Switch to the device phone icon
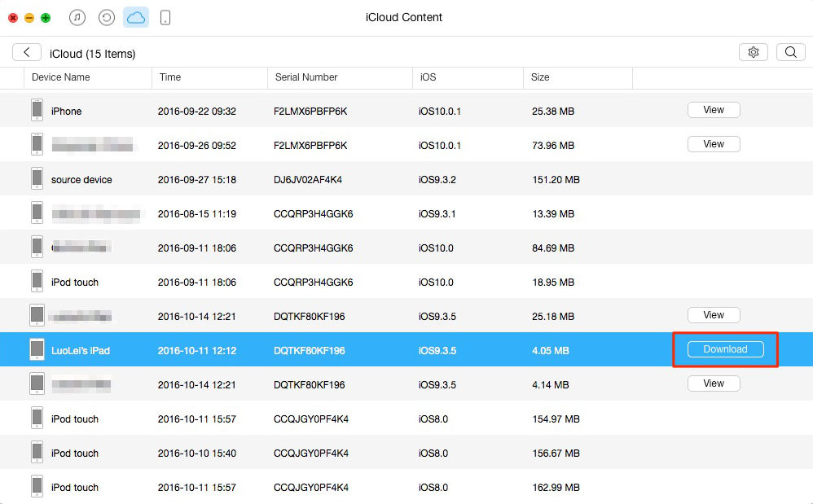This screenshot has width=813, height=504. click(165, 17)
